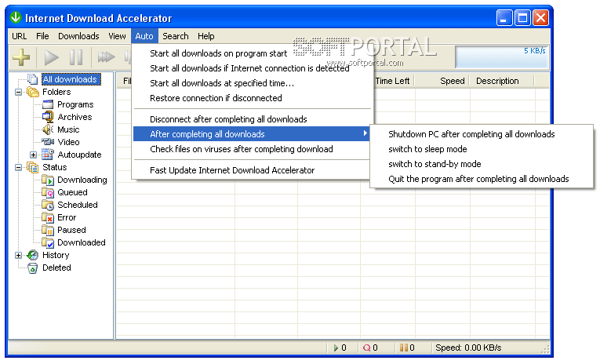Viewport: 600px width, 364px height.
Task: Enable Quit the program after completing downloads
Action: click(x=482, y=179)
